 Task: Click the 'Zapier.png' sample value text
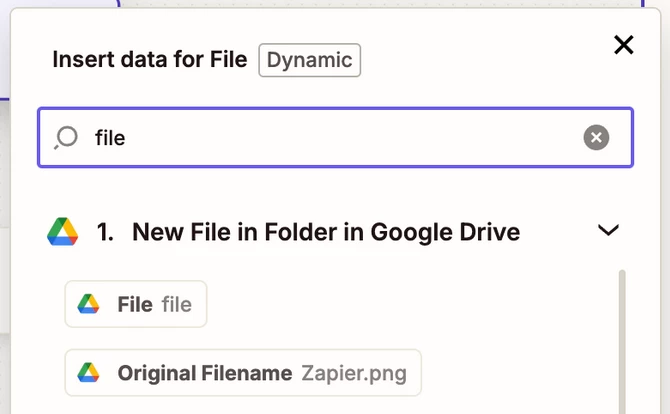pos(354,373)
